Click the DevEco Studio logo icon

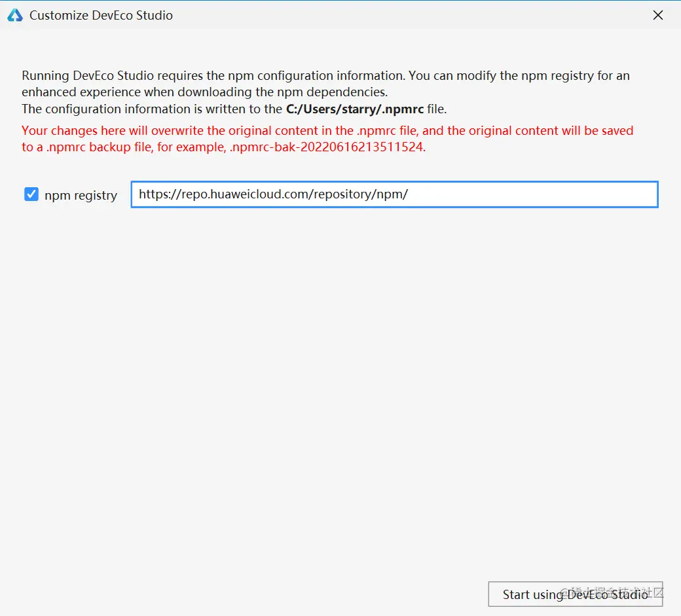[15, 15]
